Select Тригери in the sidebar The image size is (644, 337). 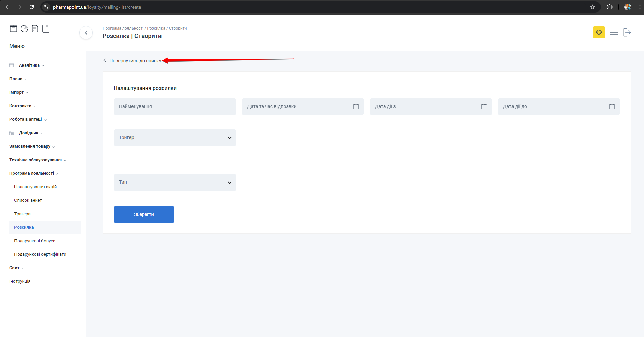coord(22,214)
